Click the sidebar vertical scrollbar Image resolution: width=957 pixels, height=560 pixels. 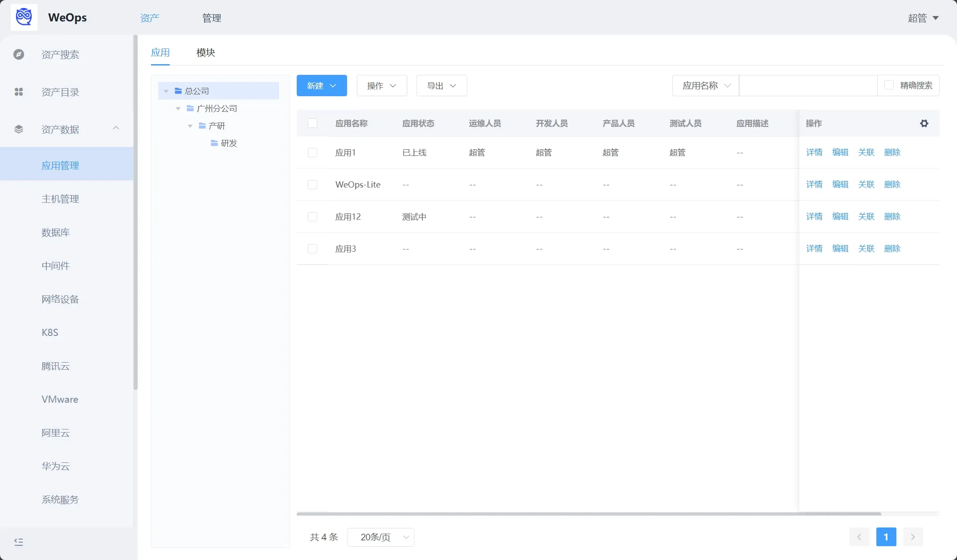(x=135, y=212)
